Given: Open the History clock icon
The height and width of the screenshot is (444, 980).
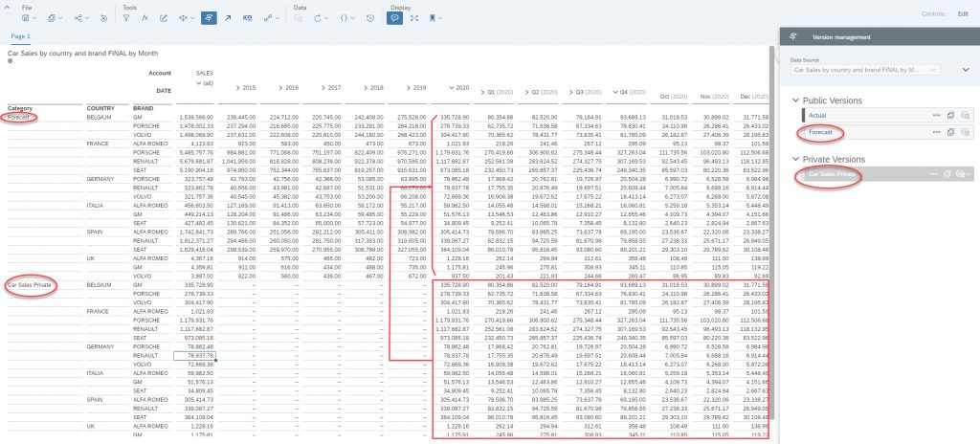Looking at the screenshot, I should pyautogui.click(x=370, y=18).
